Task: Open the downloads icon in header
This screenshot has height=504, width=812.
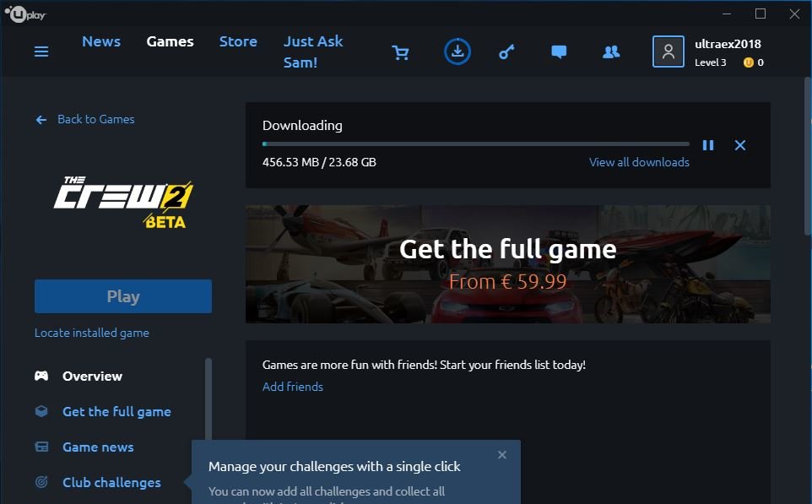Action: click(x=457, y=51)
